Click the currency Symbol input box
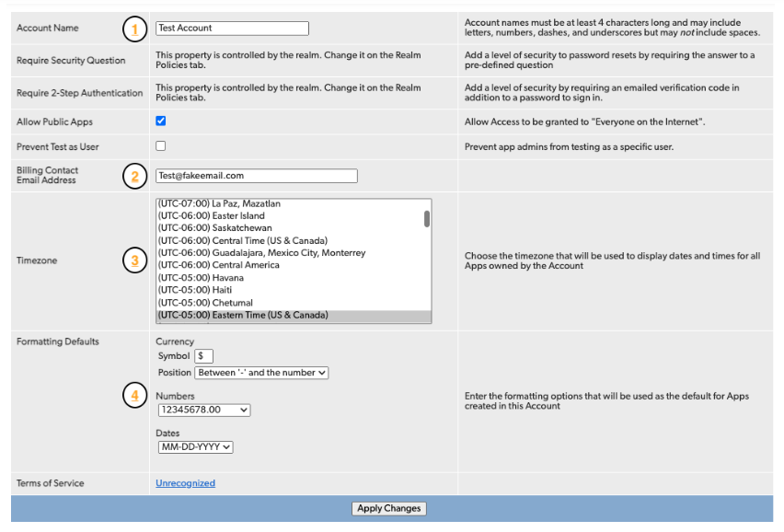The width and height of the screenshot is (784, 532). [x=203, y=356]
